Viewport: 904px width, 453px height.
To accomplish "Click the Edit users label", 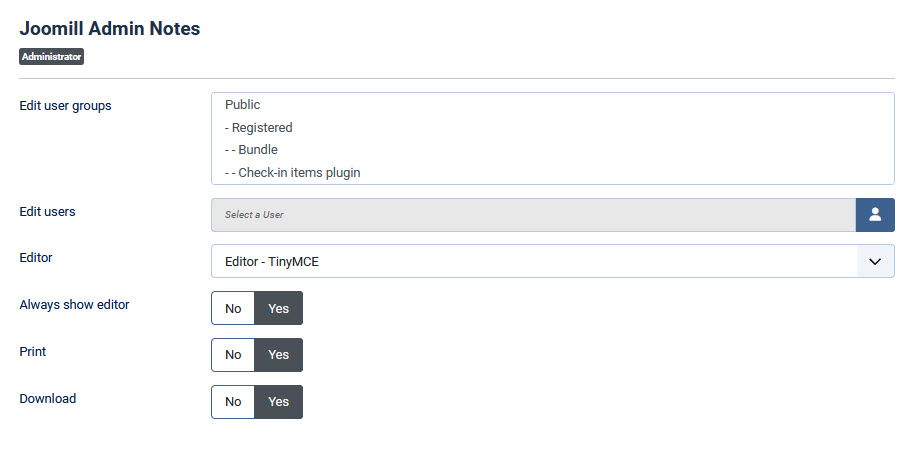I will click(x=47, y=211).
